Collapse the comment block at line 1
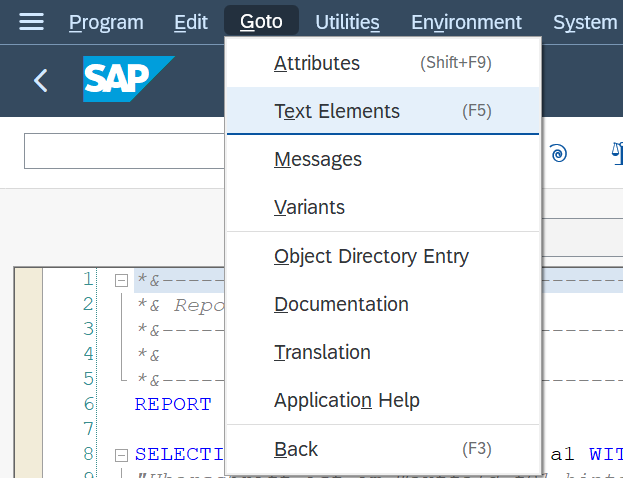Viewport: 623px width, 478px height. (x=121, y=281)
